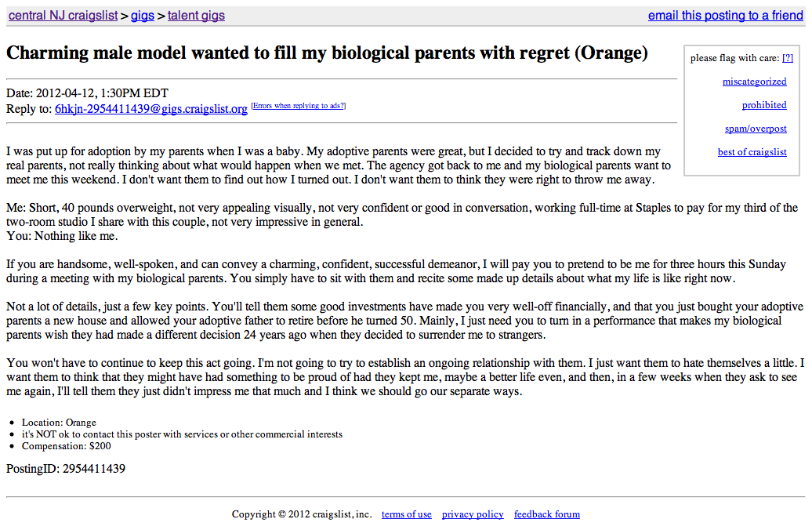Flag the post as spam/overpost
This screenshot has width=812, height=530.
point(756,129)
